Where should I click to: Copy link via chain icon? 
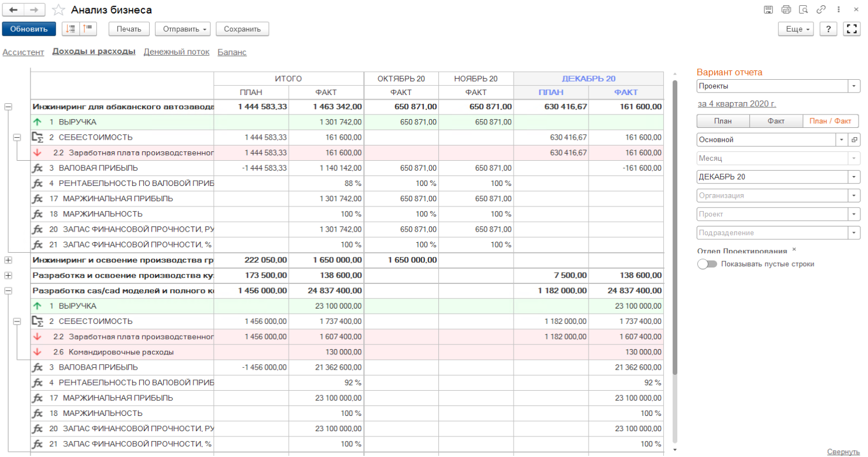[822, 9]
